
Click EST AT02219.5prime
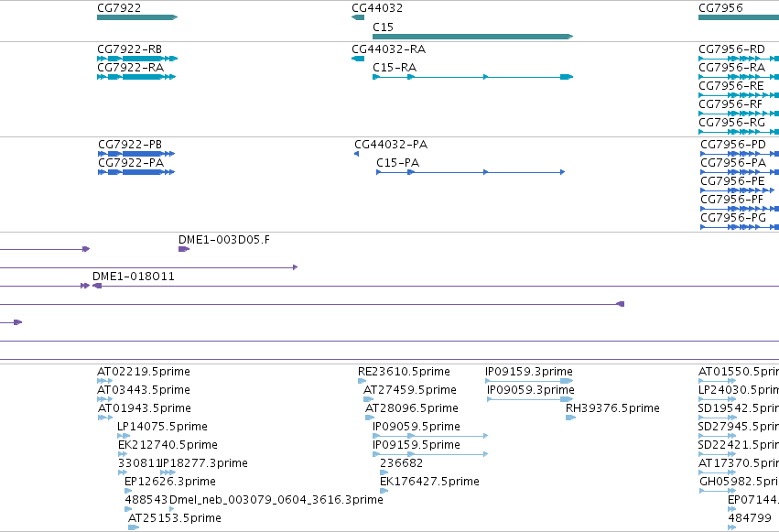click(144, 372)
